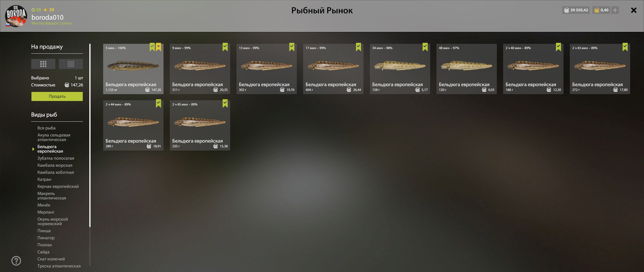Click the fish list sidebar scrollbar

point(90,135)
